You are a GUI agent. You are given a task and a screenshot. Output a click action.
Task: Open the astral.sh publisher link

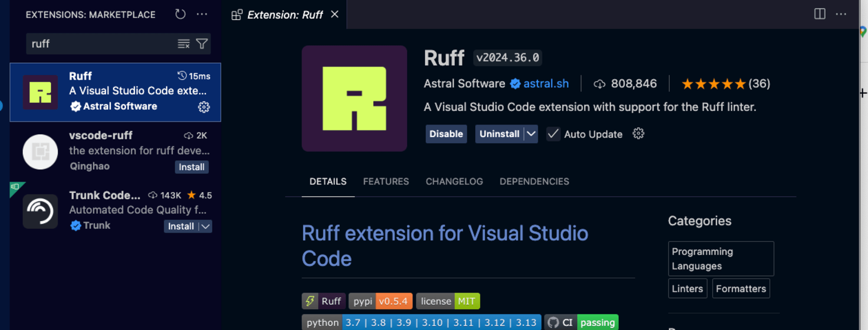click(x=546, y=83)
